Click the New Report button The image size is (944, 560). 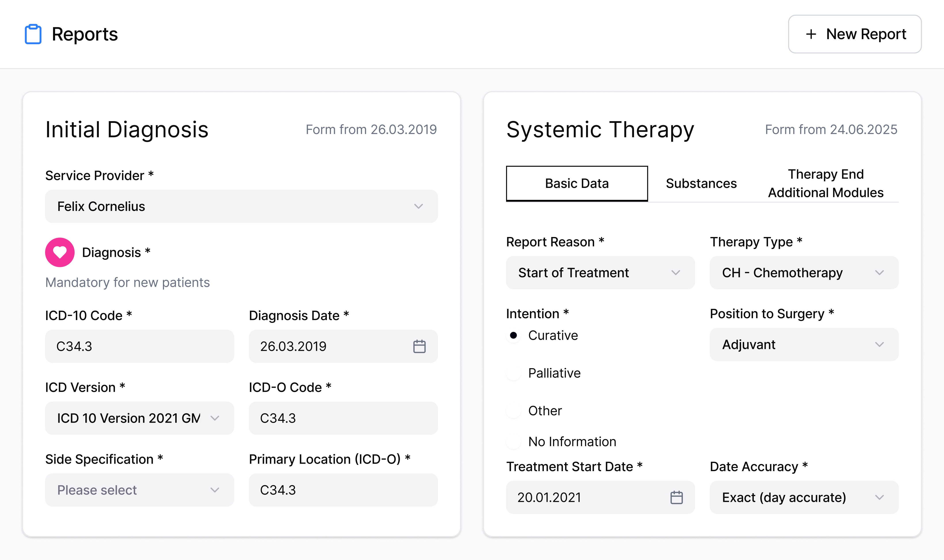point(855,34)
